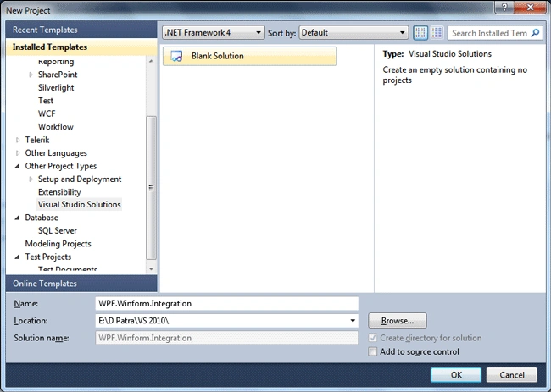Click the OK button

456,375
